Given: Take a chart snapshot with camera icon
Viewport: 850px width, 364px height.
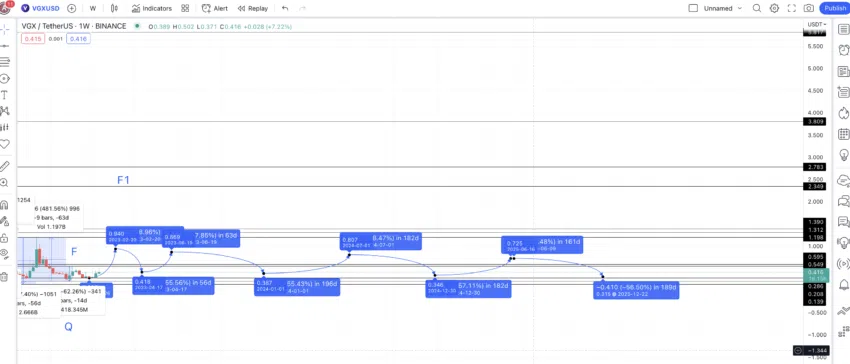Looking at the screenshot, I should coord(809,8).
